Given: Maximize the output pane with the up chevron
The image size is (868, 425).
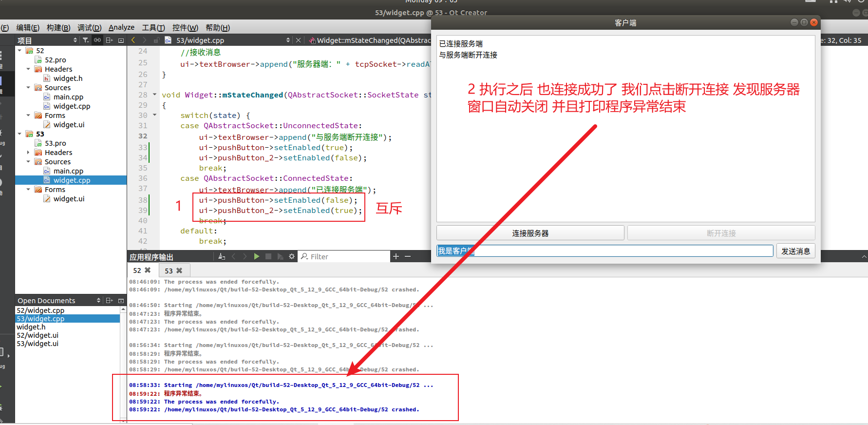Looking at the screenshot, I should point(864,256).
